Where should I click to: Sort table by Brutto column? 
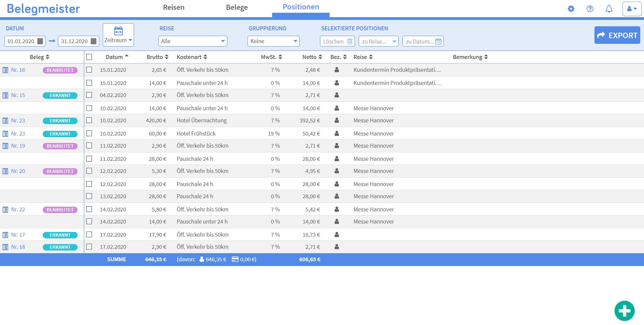tap(157, 57)
